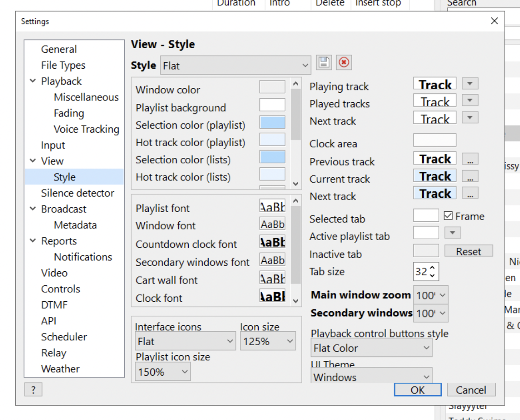Click the Countdown clock font sample
This screenshot has width=520, height=420.
click(272, 241)
